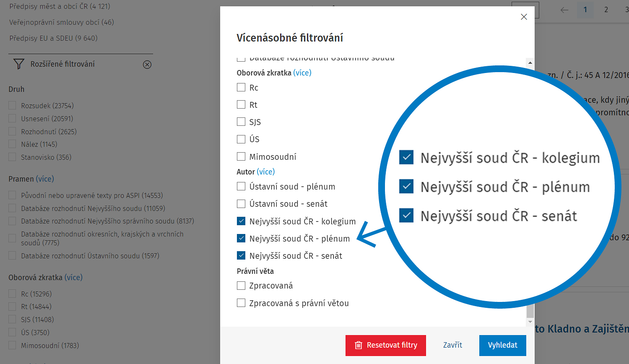Show more Oborová zkratka options in dialog
629x364 pixels.
point(302,73)
